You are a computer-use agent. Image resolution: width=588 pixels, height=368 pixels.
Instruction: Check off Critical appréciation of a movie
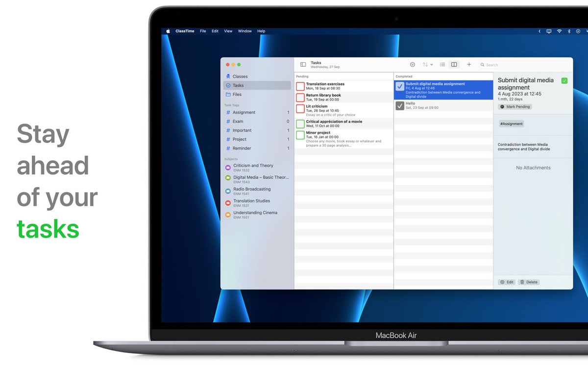300,124
